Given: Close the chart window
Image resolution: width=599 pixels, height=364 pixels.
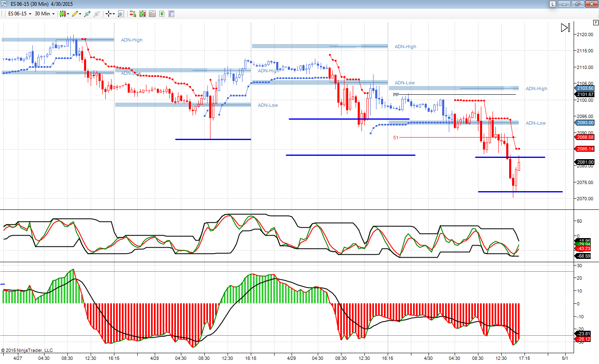Looking at the screenshot, I should (x=591, y=4).
